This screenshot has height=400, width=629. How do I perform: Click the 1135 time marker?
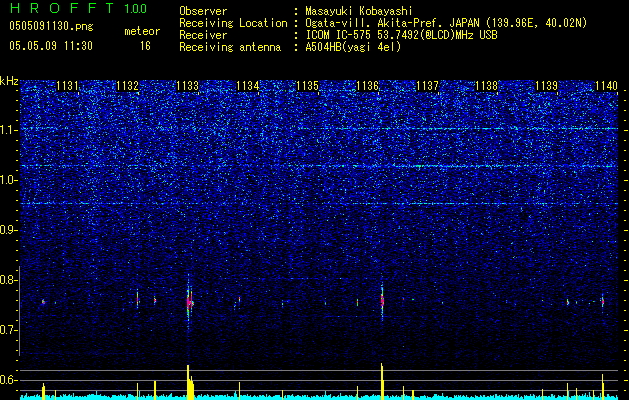(307, 86)
